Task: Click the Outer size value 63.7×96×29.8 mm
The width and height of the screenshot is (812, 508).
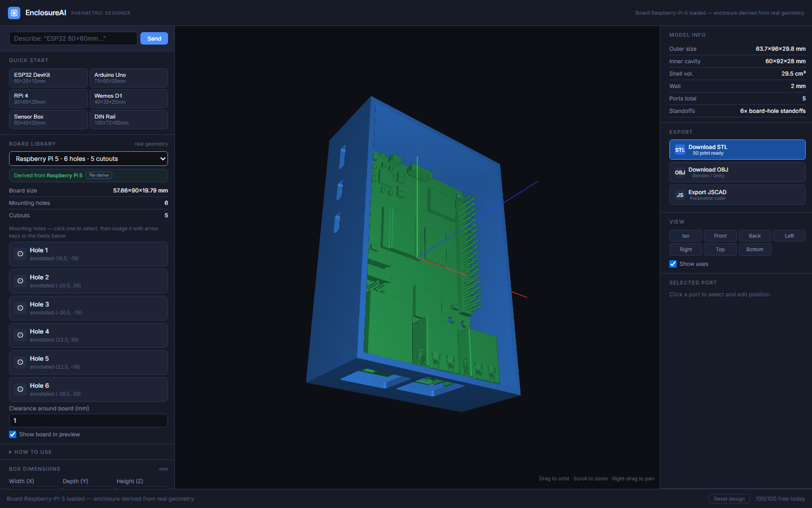Action: 780,49
